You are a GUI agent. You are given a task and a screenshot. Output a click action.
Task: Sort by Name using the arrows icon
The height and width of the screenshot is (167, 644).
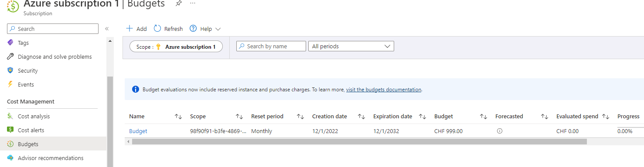178,117
